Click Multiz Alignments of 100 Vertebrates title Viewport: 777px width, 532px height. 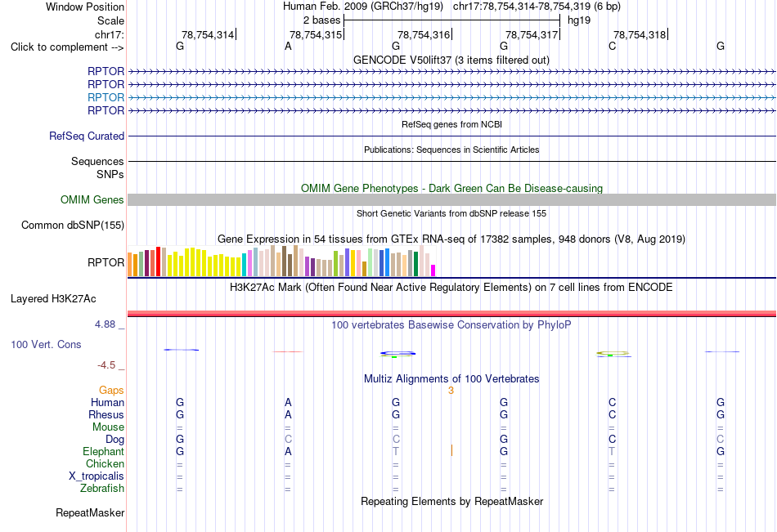point(451,379)
